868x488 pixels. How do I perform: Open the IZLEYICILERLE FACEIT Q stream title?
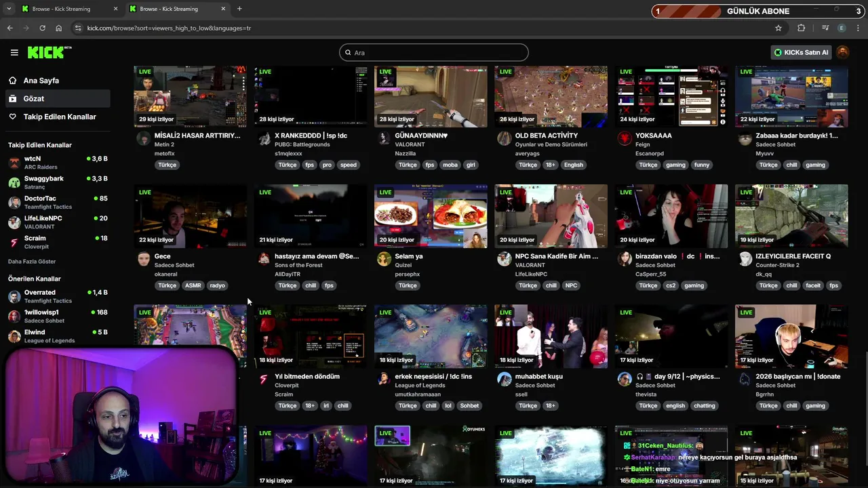click(793, 256)
